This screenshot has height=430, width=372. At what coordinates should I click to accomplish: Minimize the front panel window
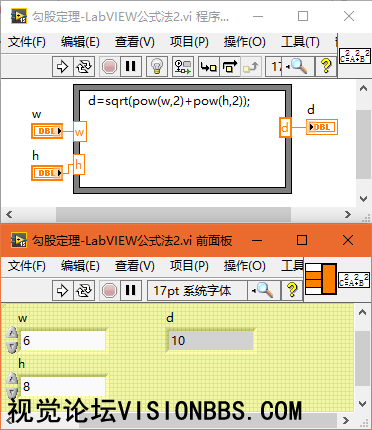point(257,240)
